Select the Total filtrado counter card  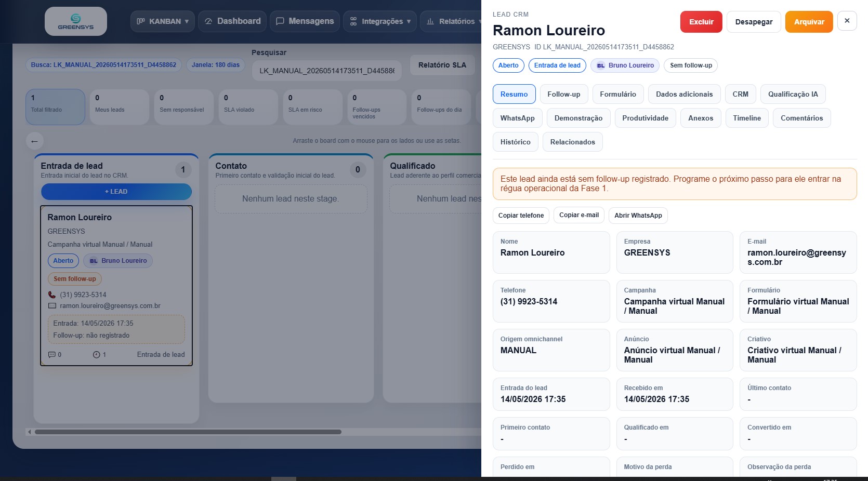point(55,107)
